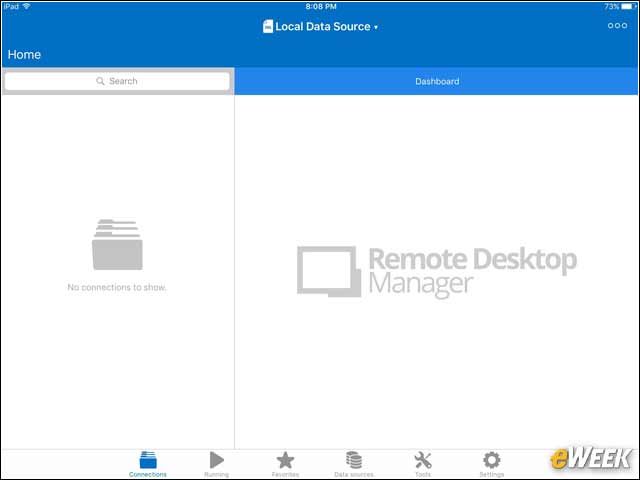Click the No connections to show text
Viewport: 640px width, 480px height.
pyautogui.click(x=117, y=287)
